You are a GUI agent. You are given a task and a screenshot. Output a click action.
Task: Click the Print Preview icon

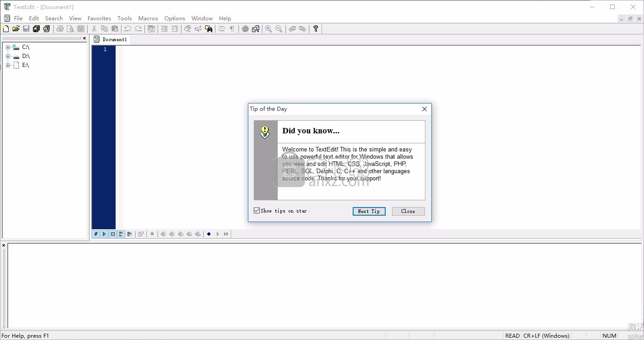tap(70, 29)
